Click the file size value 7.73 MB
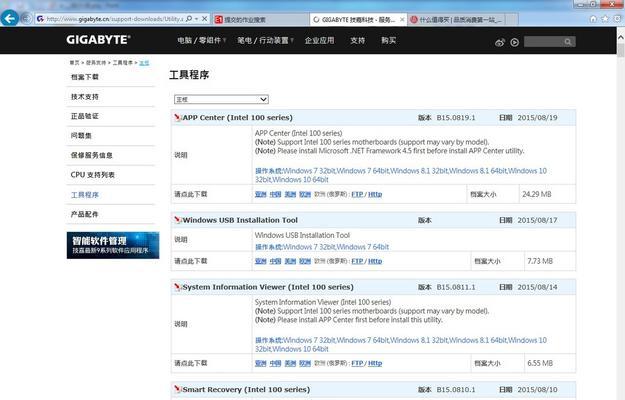The height and width of the screenshot is (400, 625). coord(540,261)
